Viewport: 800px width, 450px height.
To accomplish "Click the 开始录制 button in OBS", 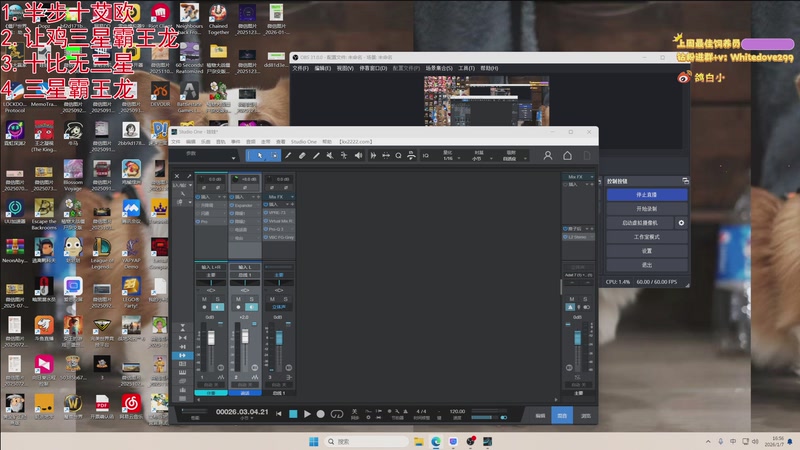I will [646, 209].
